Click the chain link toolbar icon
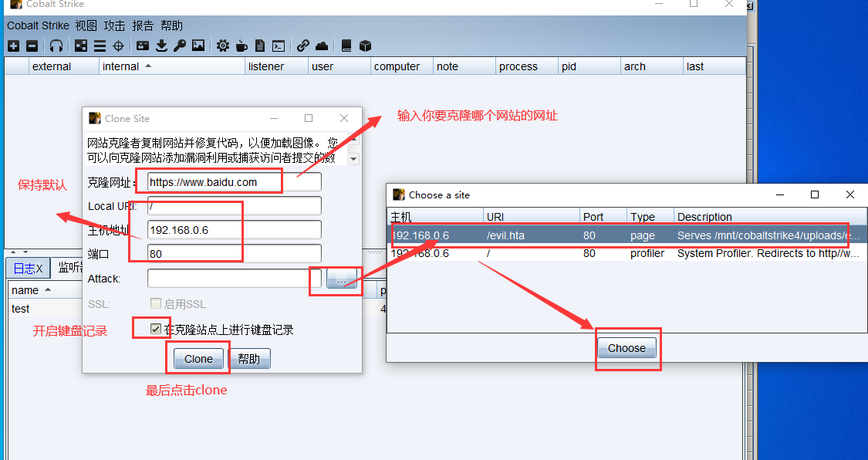The image size is (868, 460). pos(303,46)
